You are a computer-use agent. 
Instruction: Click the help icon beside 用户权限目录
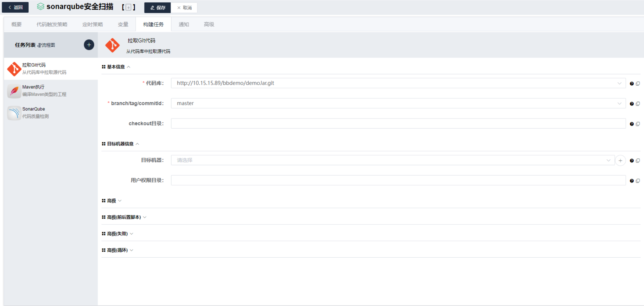(631, 181)
